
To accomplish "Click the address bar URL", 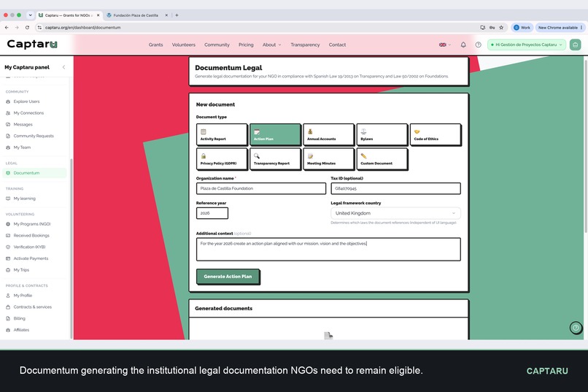I will pos(82,28).
